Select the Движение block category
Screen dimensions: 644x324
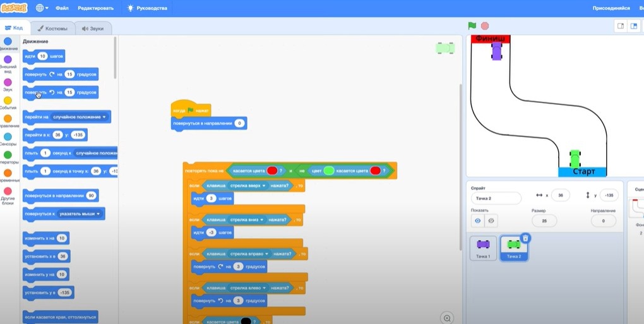[8, 44]
